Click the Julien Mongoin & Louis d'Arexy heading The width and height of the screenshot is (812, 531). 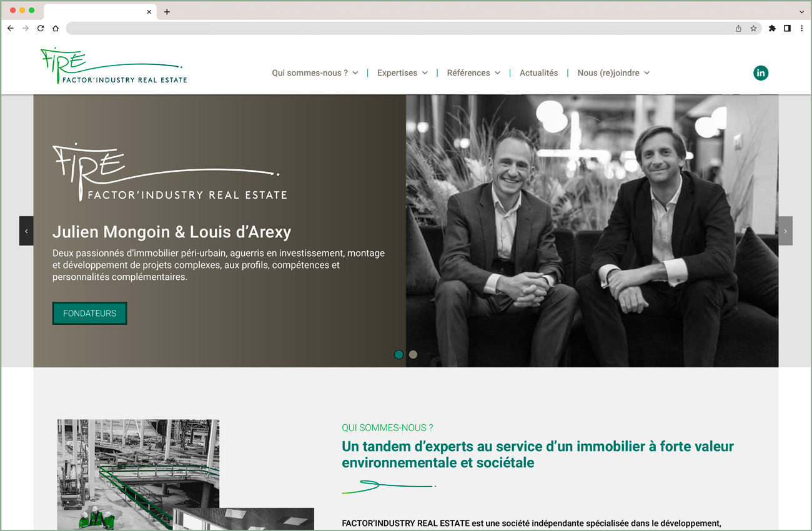click(172, 232)
